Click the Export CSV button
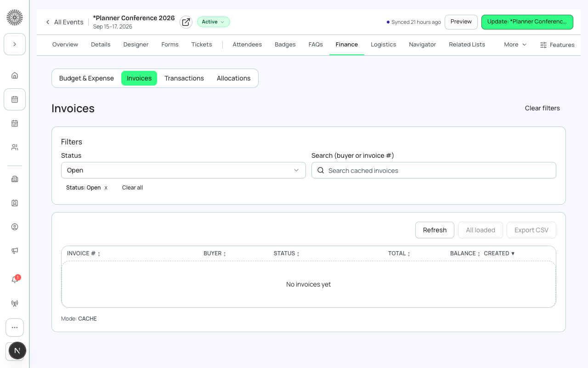Viewport: 588px width, 368px height. point(531,230)
